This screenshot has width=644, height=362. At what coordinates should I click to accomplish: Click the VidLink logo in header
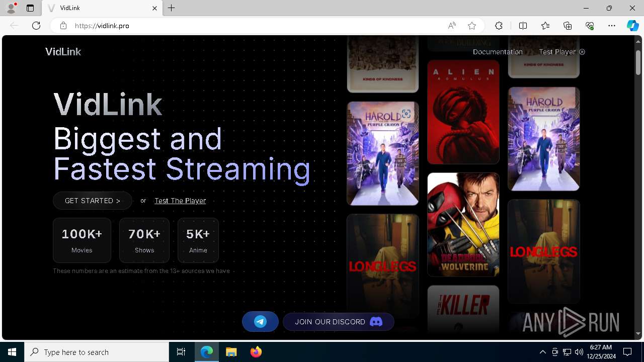coord(63,51)
